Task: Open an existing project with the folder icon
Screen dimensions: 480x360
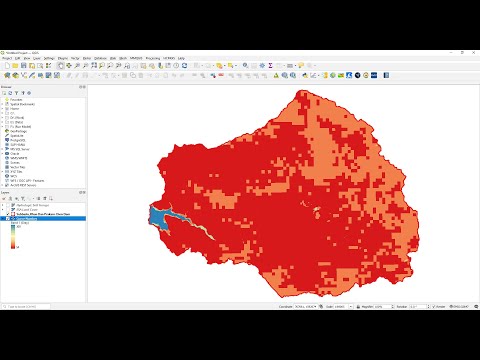Action: point(15,66)
